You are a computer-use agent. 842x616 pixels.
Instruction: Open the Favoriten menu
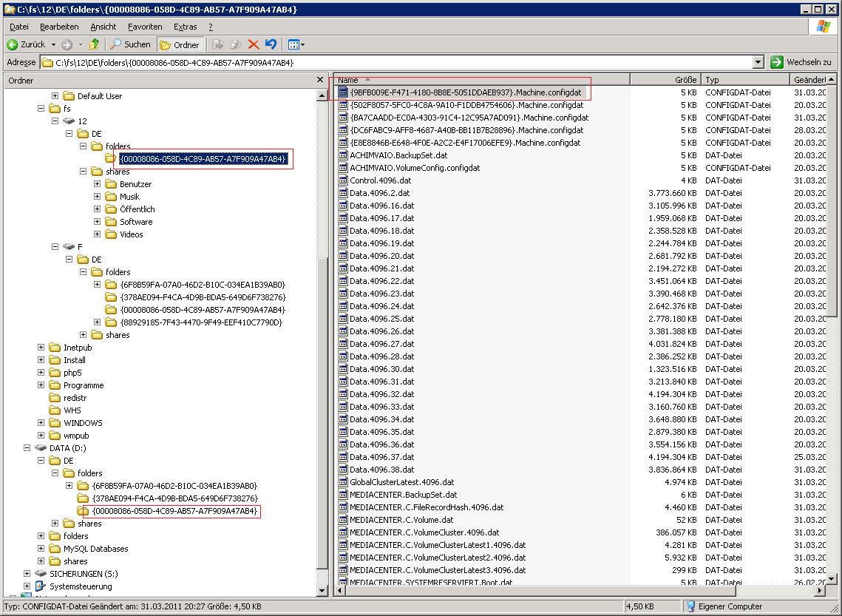pyautogui.click(x=145, y=27)
